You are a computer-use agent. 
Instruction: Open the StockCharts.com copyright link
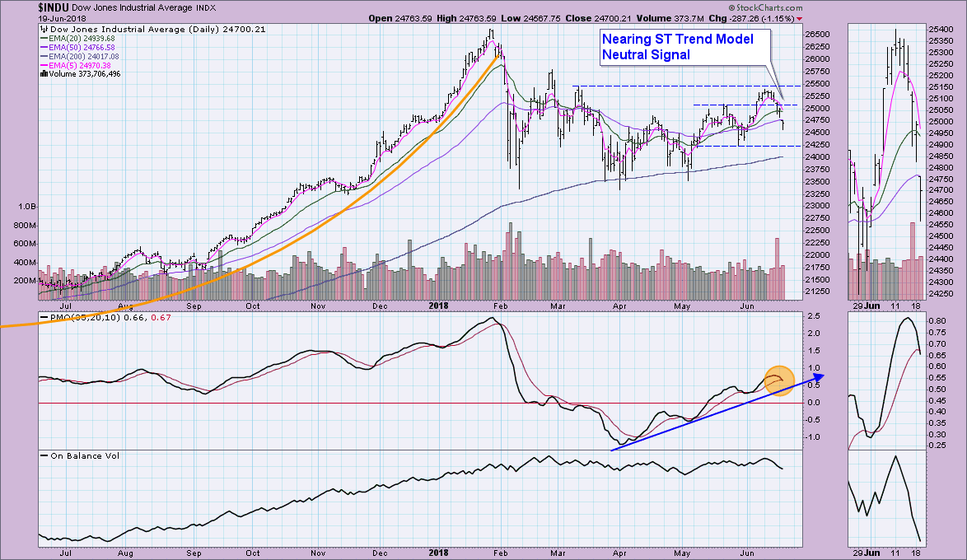765,8
